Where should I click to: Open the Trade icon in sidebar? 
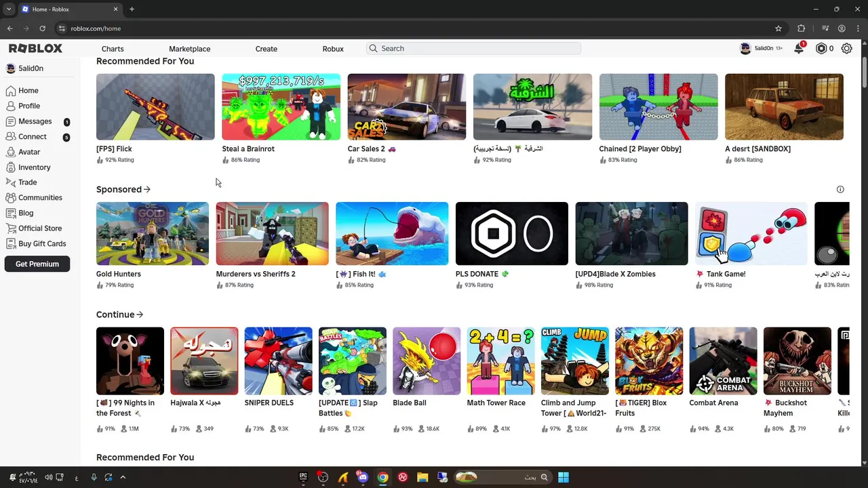click(x=11, y=182)
